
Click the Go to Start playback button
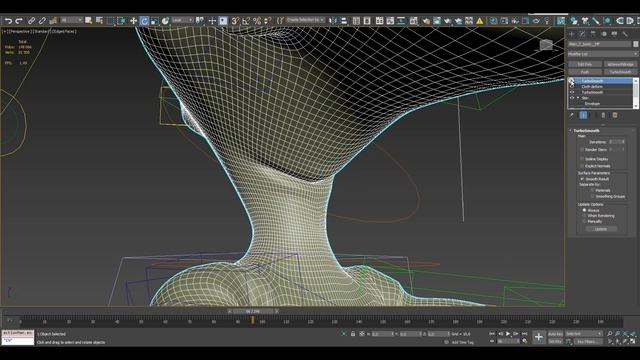click(492, 334)
